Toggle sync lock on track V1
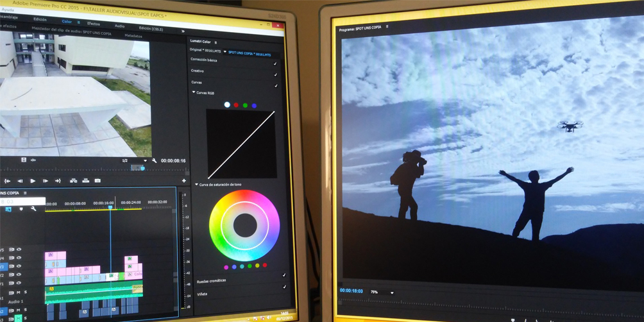The width and height of the screenshot is (644, 322). 12,283
